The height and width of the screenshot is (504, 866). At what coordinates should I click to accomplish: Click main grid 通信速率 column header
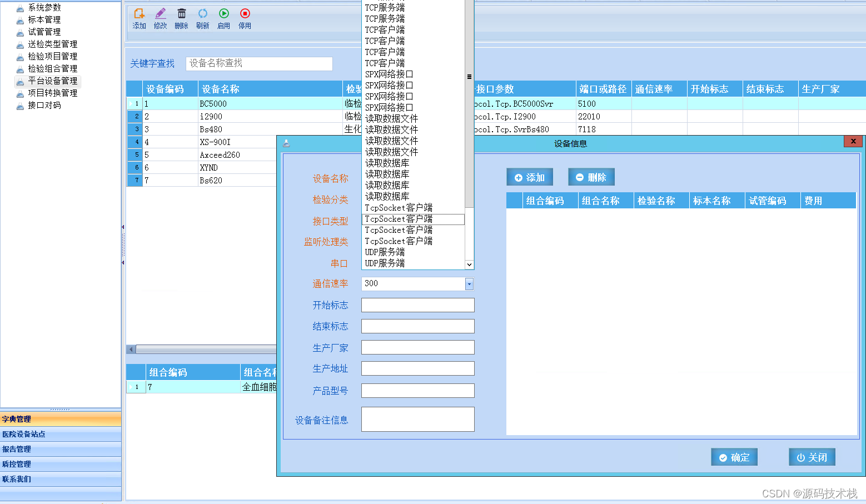pos(659,89)
